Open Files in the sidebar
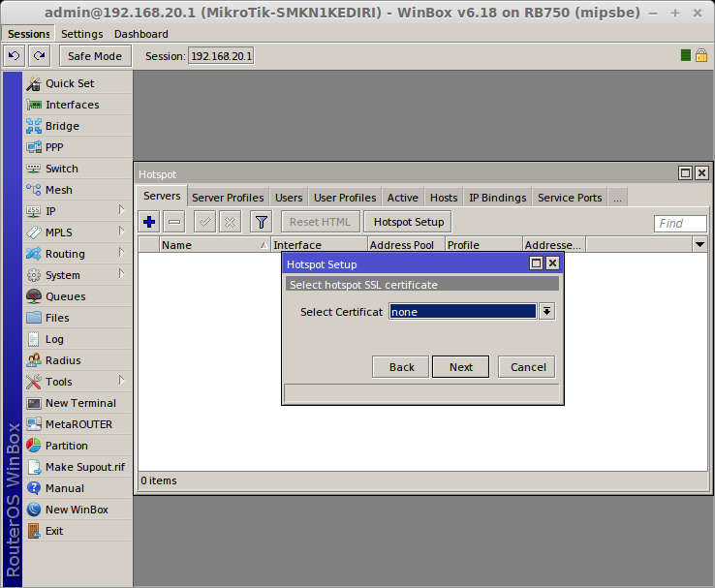The height and width of the screenshot is (588, 715). tap(78, 318)
